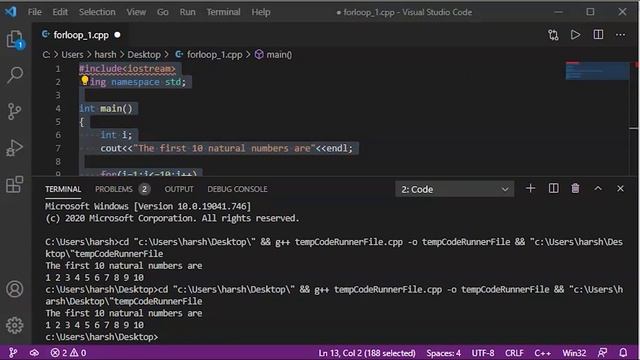Open the terminal selector dropdown '2: Code'
Image resolution: width=640 pixels, height=360 pixels.
pos(455,189)
